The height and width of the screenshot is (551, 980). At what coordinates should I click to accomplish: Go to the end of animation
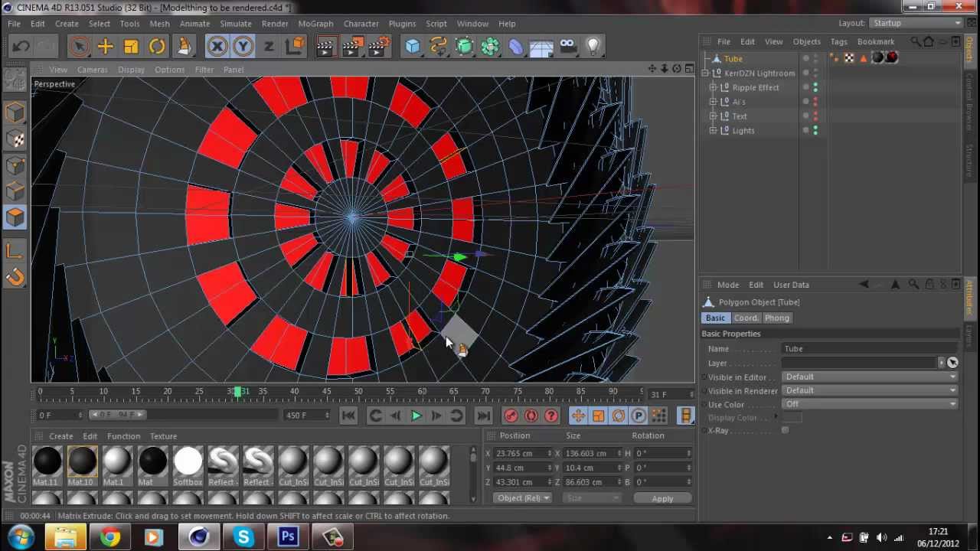point(483,416)
